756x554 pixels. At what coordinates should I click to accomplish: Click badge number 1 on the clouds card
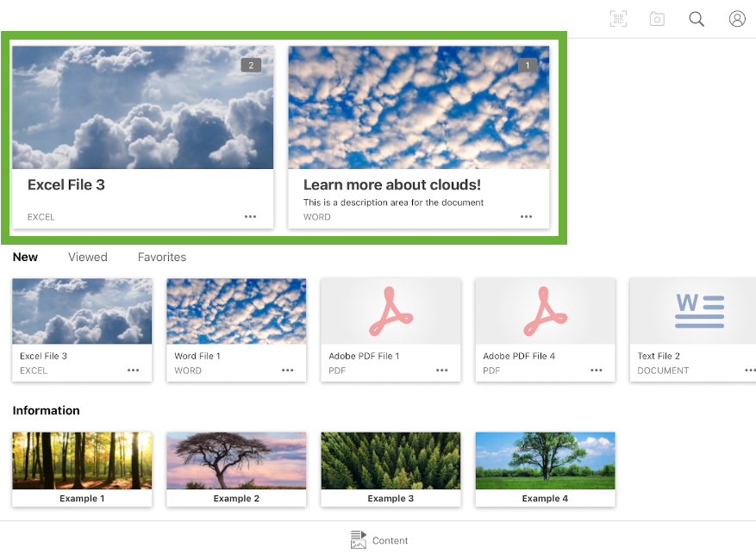[x=528, y=65]
